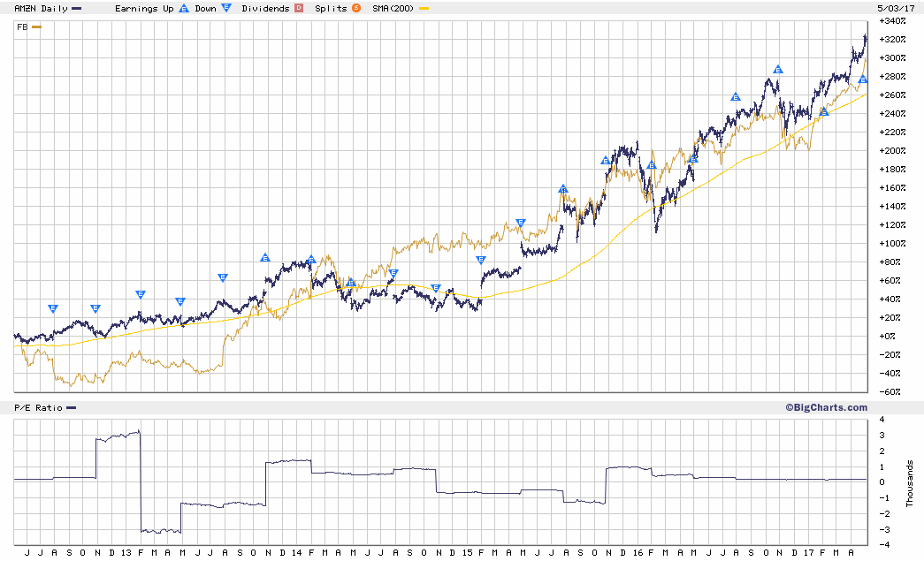The height and width of the screenshot is (561, 924).
Task: Click the '17' year label on time axis
Action: (808, 553)
